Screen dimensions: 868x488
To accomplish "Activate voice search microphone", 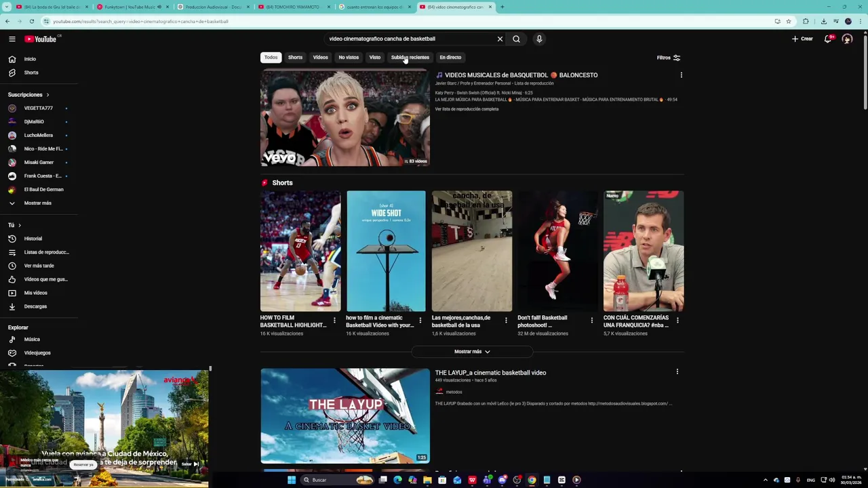I will (x=539, y=39).
